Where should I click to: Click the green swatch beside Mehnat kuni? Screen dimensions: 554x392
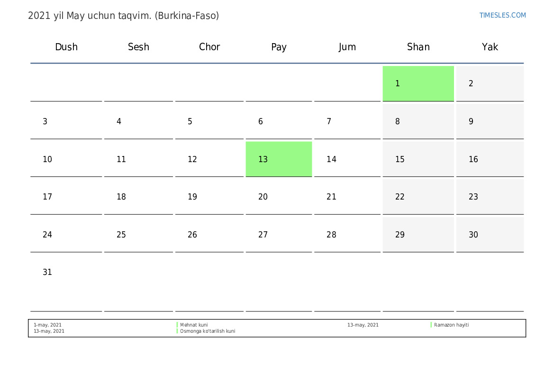click(x=177, y=325)
